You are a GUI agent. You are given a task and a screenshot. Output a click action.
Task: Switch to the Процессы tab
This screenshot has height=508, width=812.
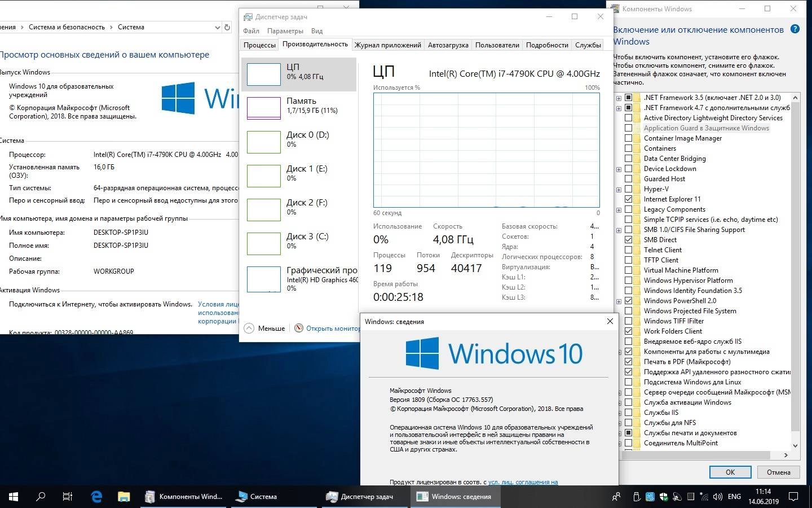259,45
